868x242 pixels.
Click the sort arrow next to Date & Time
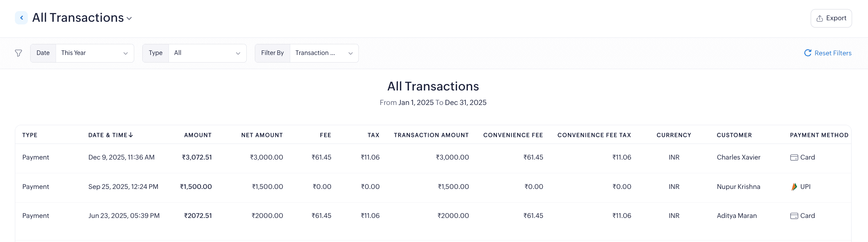[131, 135]
